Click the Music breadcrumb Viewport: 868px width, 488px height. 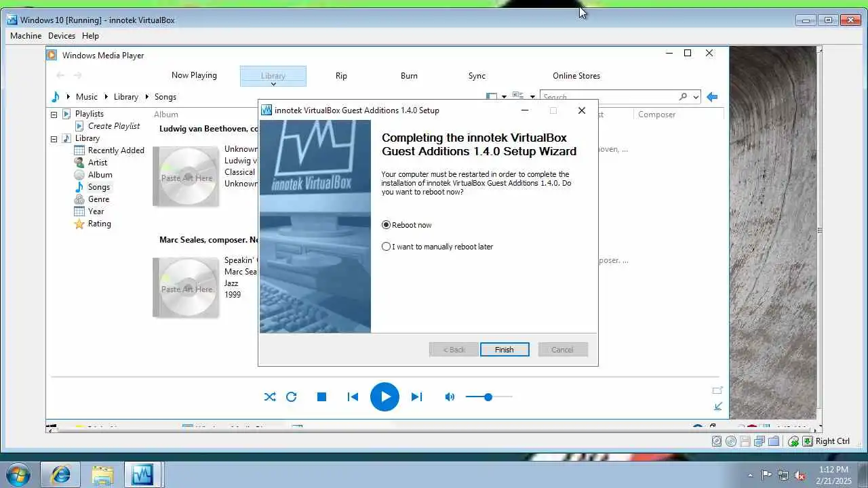pos(87,97)
